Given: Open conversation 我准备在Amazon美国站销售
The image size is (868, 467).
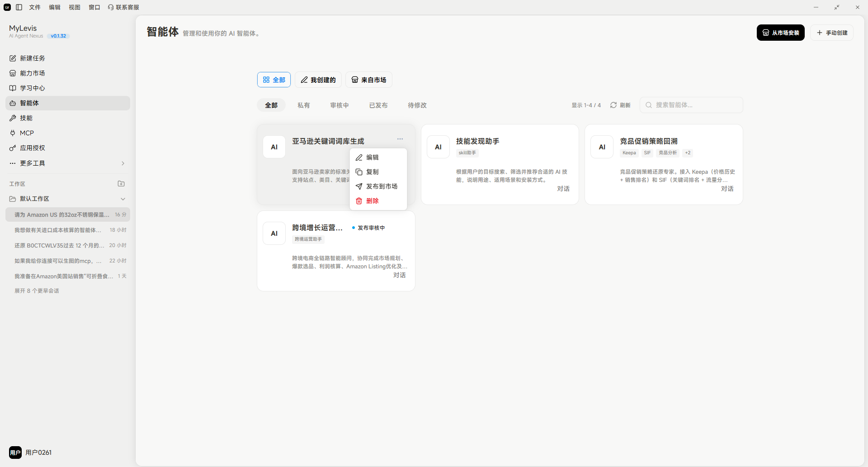Looking at the screenshot, I should (68, 276).
